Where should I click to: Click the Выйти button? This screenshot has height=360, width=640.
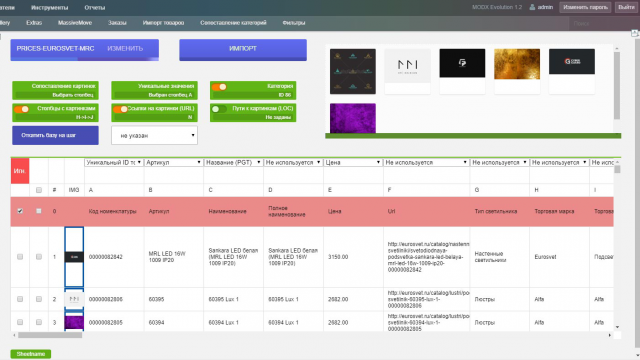[x=626, y=7]
